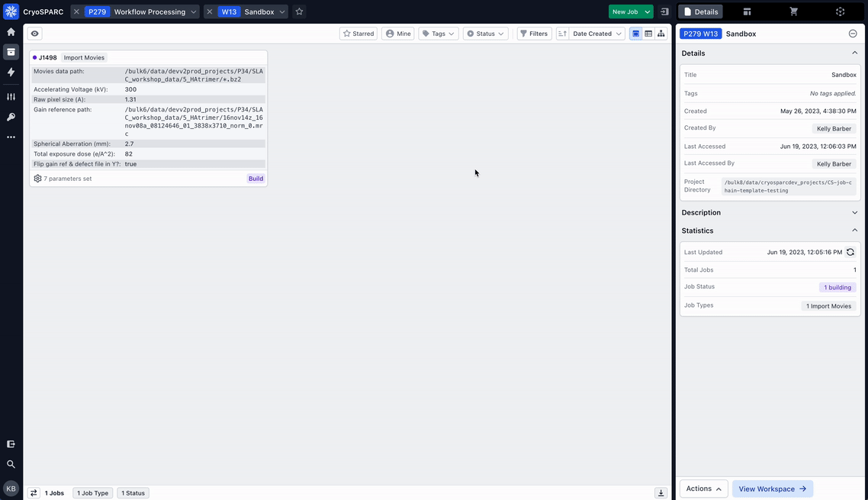Open the key icon in sidebar
The height and width of the screenshot is (500, 868).
pos(11,117)
